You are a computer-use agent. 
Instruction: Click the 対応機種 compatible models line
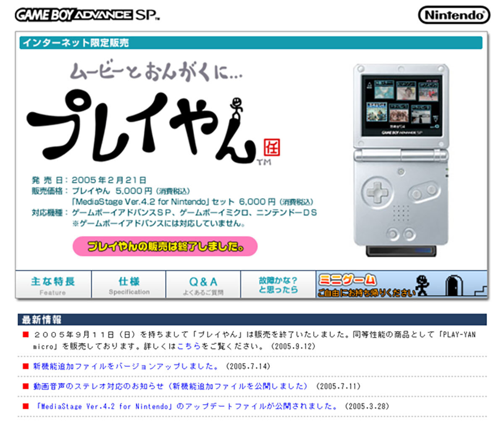(174, 213)
